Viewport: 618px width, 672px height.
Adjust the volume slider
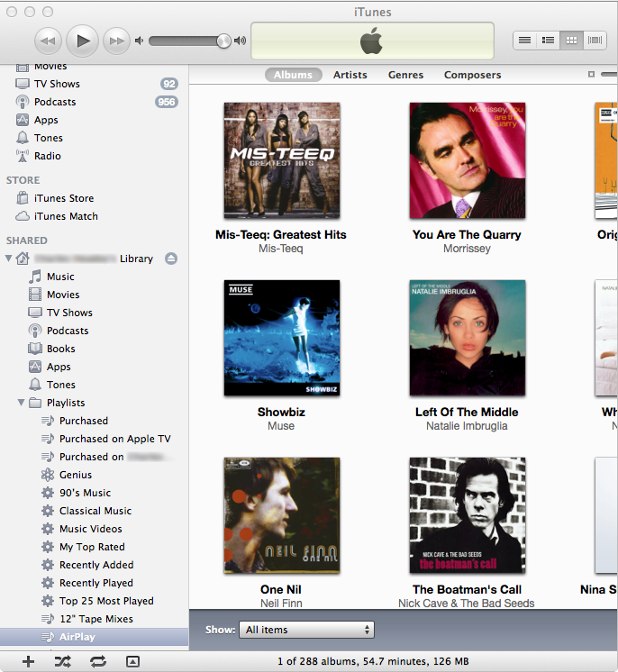pyautogui.click(x=189, y=41)
